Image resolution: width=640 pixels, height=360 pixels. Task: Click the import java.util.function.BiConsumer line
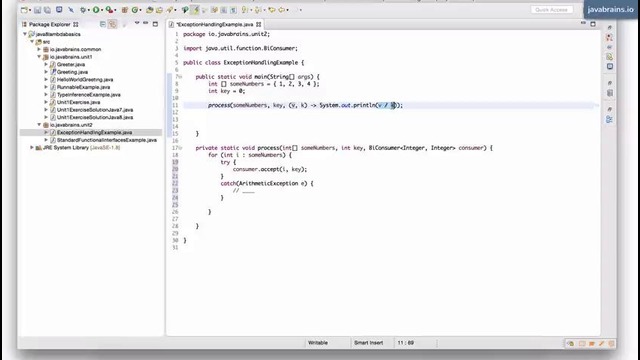240,48
